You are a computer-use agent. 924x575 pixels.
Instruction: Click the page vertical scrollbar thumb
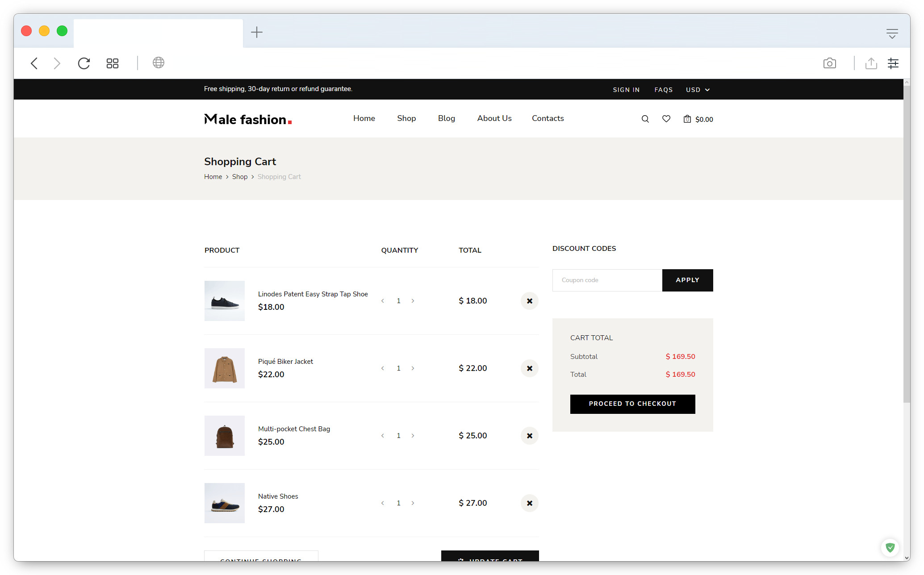pos(907,244)
